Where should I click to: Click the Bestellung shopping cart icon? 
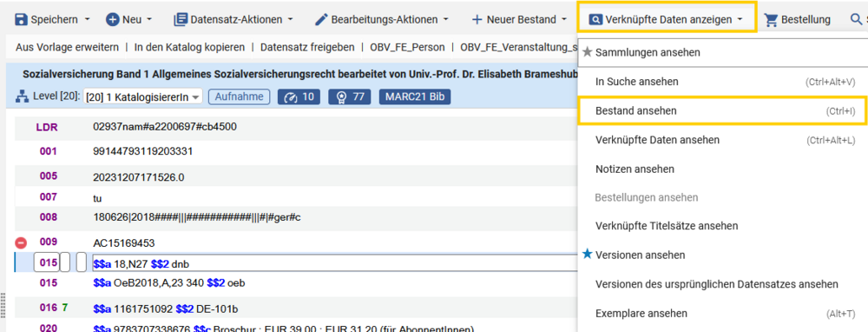tap(771, 20)
